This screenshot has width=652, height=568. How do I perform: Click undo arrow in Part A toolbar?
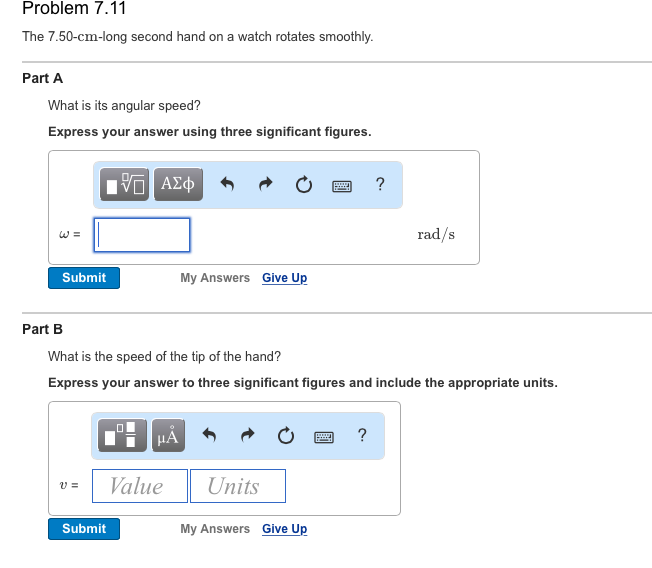(x=227, y=185)
